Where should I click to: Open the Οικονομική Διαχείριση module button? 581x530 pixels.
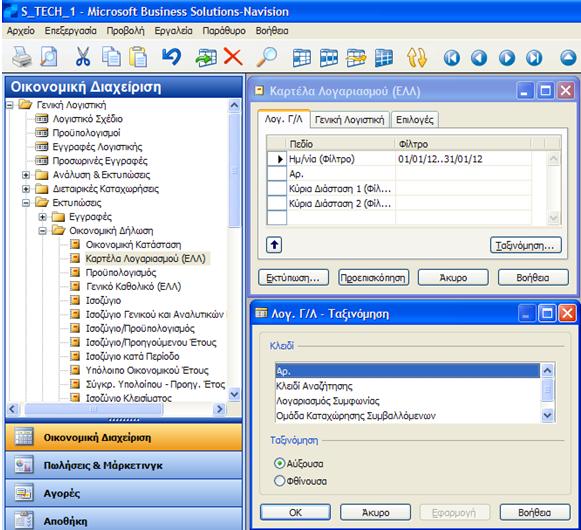(124, 437)
